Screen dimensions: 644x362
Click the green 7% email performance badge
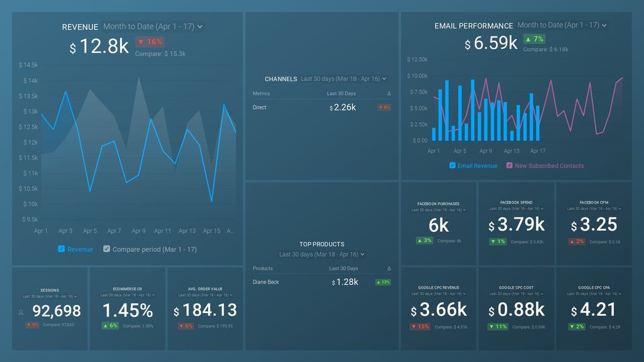[x=534, y=39]
